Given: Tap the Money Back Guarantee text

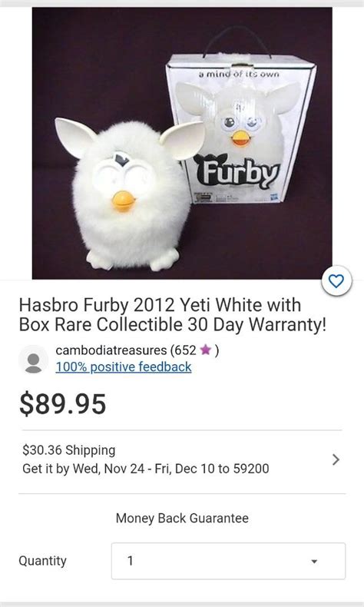Looking at the screenshot, I should [182, 518].
